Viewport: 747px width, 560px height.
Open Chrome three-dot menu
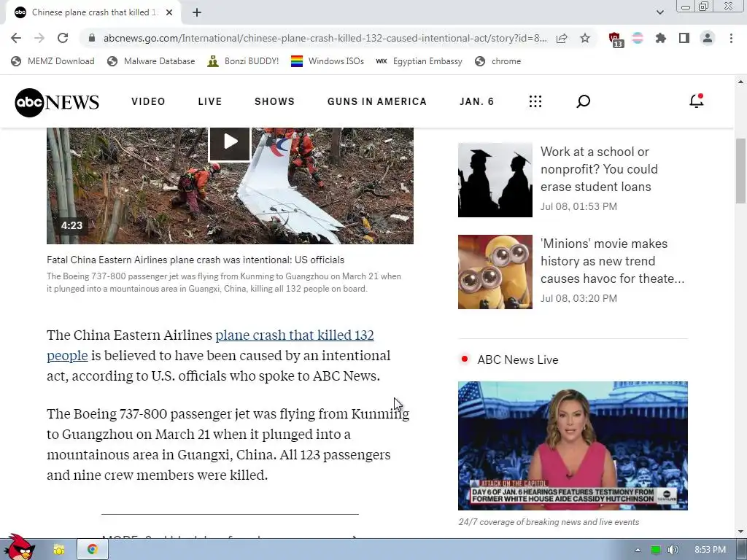pyautogui.click(x=731, y=38)
